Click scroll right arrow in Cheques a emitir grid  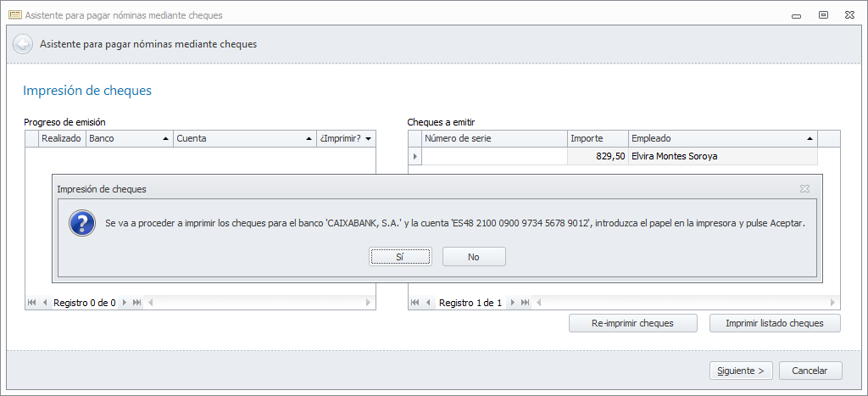tap(832, 303)
